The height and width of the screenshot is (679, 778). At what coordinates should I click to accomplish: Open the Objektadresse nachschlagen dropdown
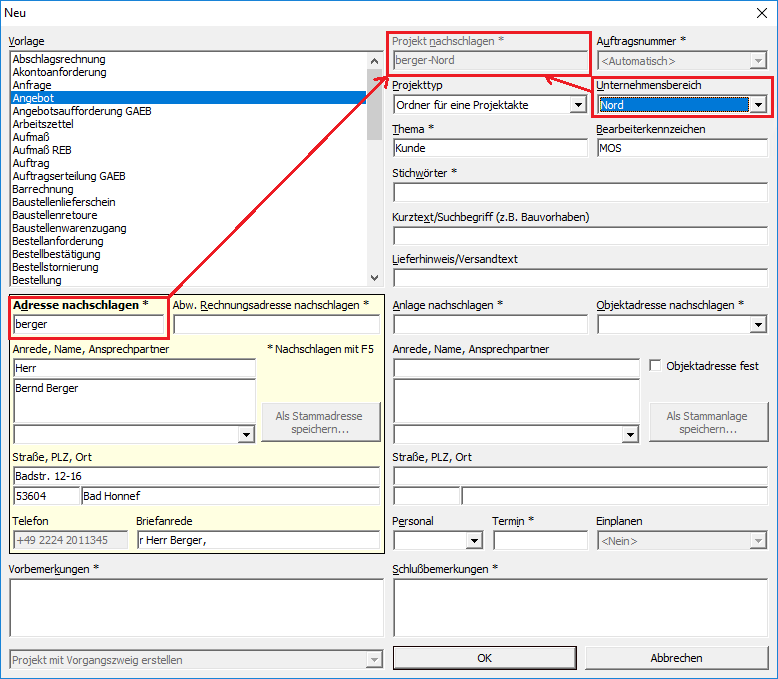758,324
